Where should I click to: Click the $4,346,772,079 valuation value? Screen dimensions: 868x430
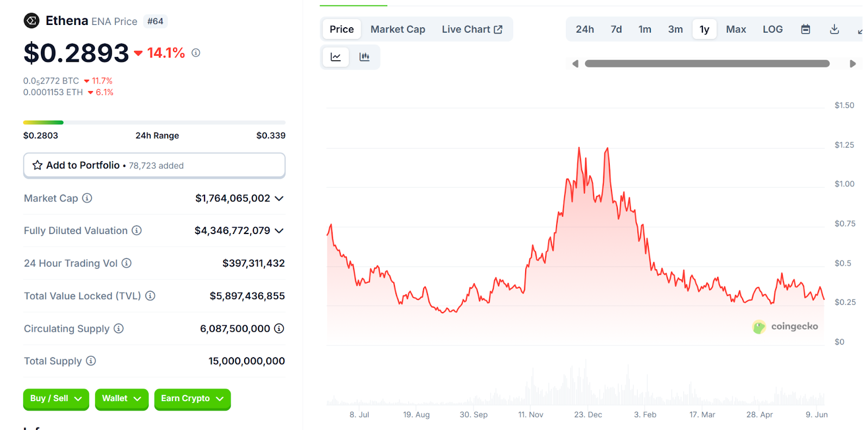(x=232, y=231)
